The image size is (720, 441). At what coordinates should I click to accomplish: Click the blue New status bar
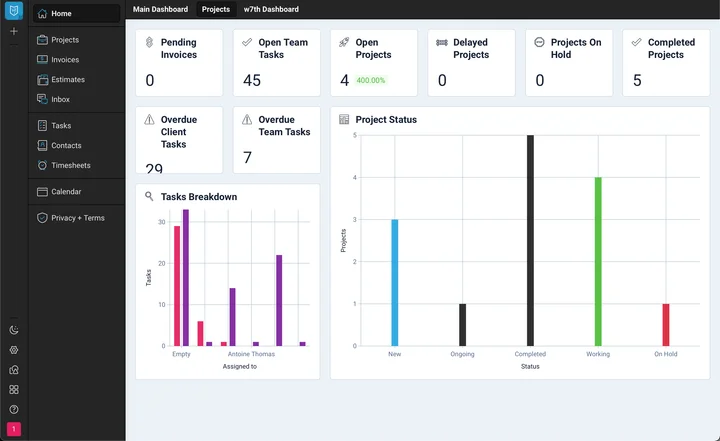[x=394, y=282]
